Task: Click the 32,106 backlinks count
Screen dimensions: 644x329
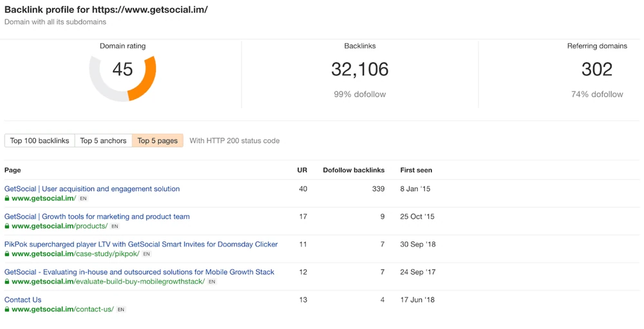Action: [360, 70]
